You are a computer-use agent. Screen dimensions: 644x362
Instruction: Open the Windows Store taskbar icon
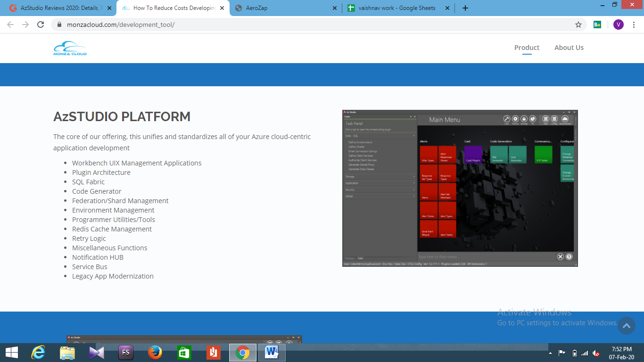pyautogui.click(x=184, y=352)
